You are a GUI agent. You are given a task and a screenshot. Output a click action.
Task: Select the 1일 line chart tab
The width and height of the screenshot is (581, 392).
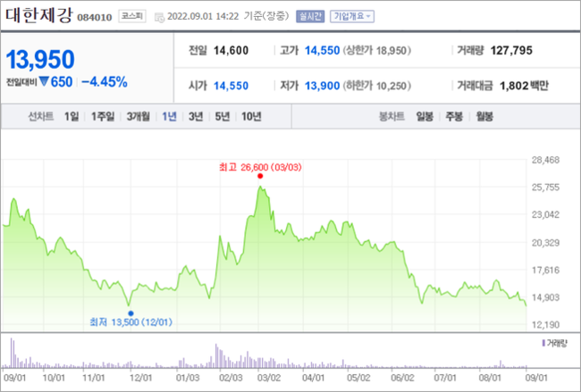tap(72, 117)
